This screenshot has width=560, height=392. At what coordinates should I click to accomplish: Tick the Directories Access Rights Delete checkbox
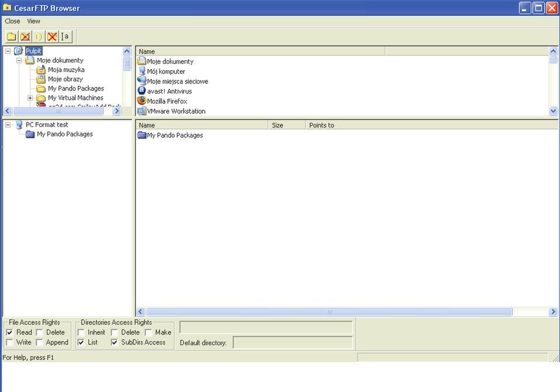(x=114, y=332)
